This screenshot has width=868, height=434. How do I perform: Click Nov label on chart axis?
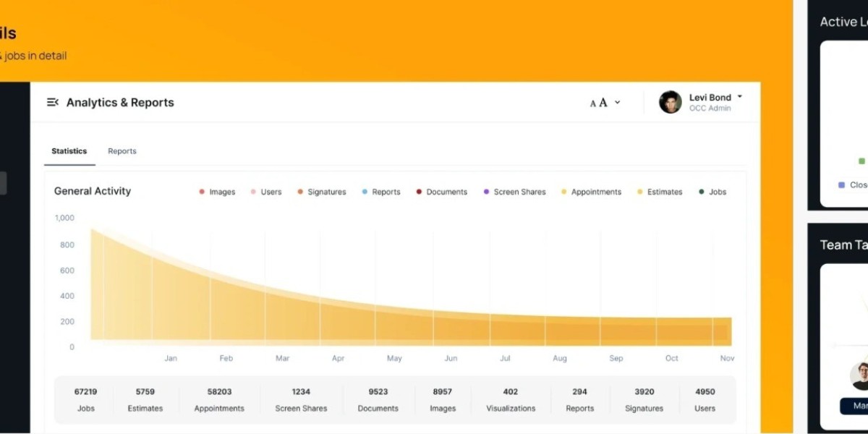(727, 358)
